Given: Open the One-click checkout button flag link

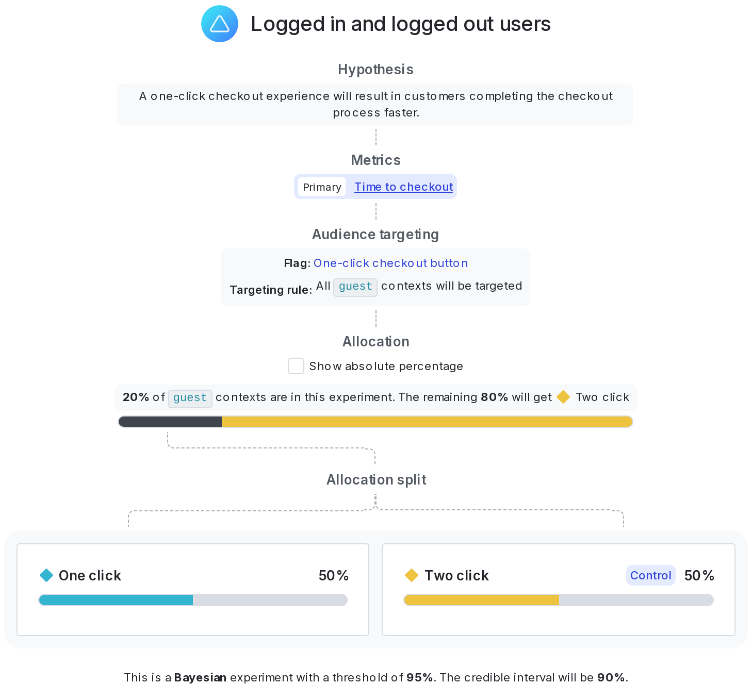Looking at the screenshot, I should (390, 263).
